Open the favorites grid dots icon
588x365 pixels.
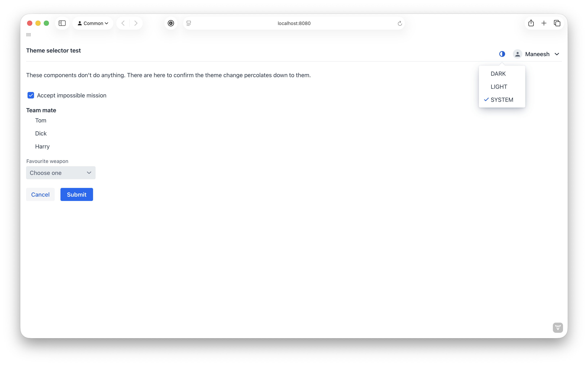click(28, 35)
